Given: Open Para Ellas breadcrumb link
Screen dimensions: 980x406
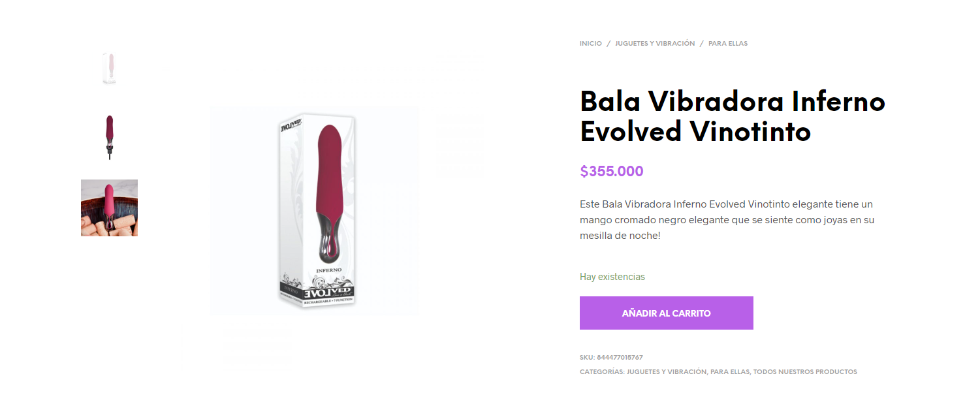Looking at the screenshot, I should click(x=728, y=44).
